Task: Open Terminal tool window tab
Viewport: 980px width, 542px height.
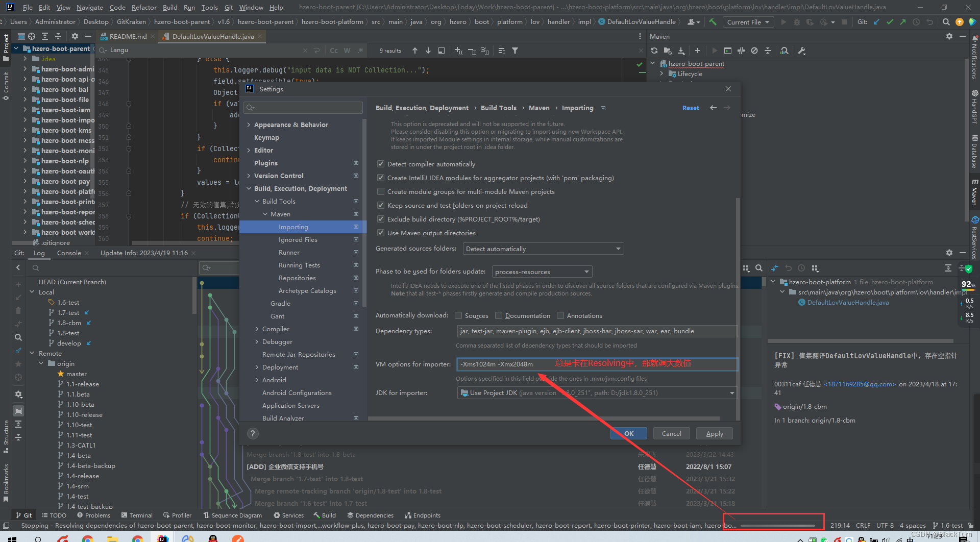Action: tap(137, 515)
